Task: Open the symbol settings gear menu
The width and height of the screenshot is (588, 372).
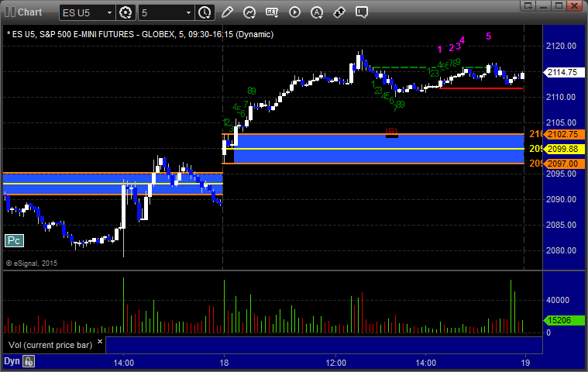Action: (126, 12)
